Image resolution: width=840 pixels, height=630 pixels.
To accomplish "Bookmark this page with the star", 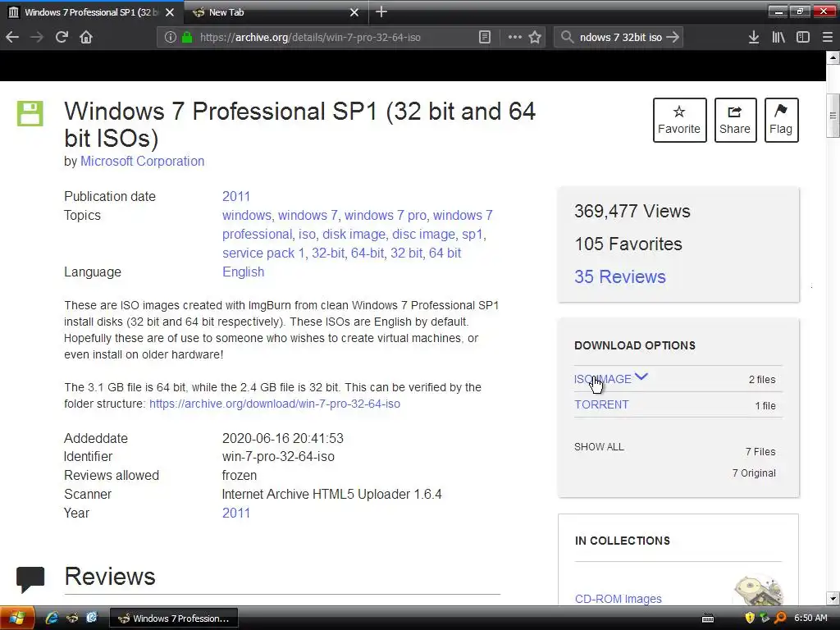I will click(535, 37).
